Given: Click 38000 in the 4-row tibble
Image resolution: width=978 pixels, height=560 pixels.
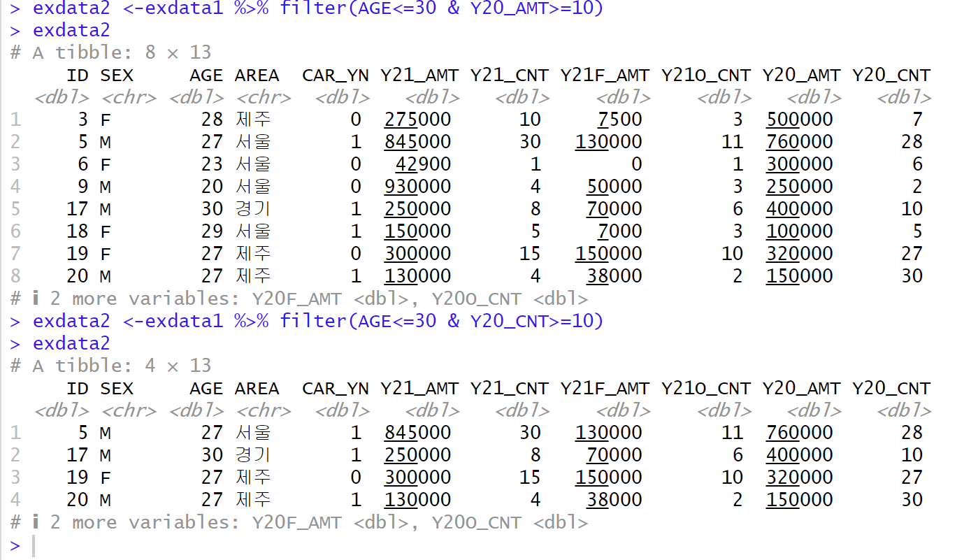Looking at the screenshot, I should coord(614,500).
